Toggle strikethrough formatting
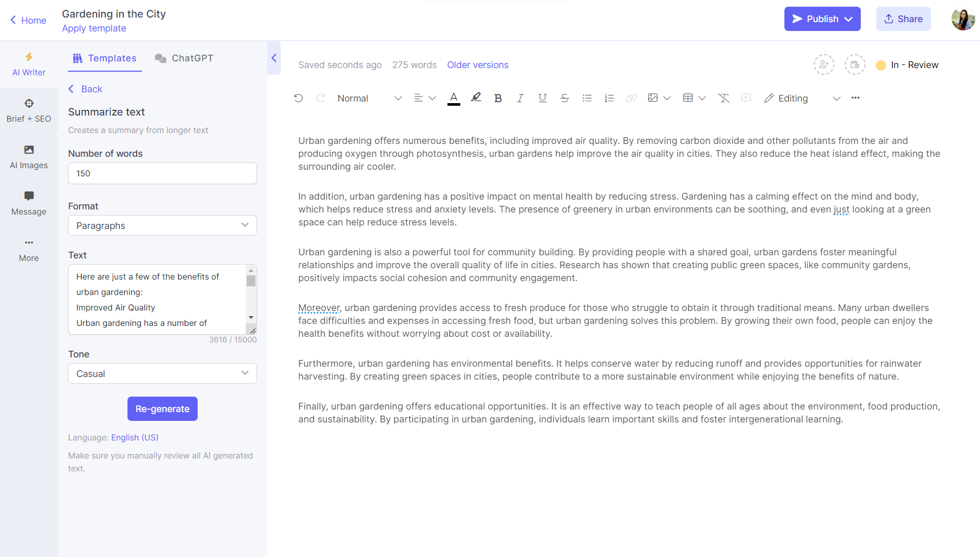This screenshot has width=980, height=557. [565, 98]
